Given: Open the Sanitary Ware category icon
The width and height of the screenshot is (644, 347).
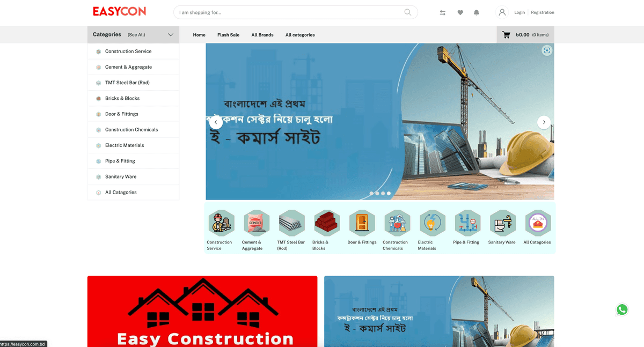Looking at the screenshot, I should [502, 222].
